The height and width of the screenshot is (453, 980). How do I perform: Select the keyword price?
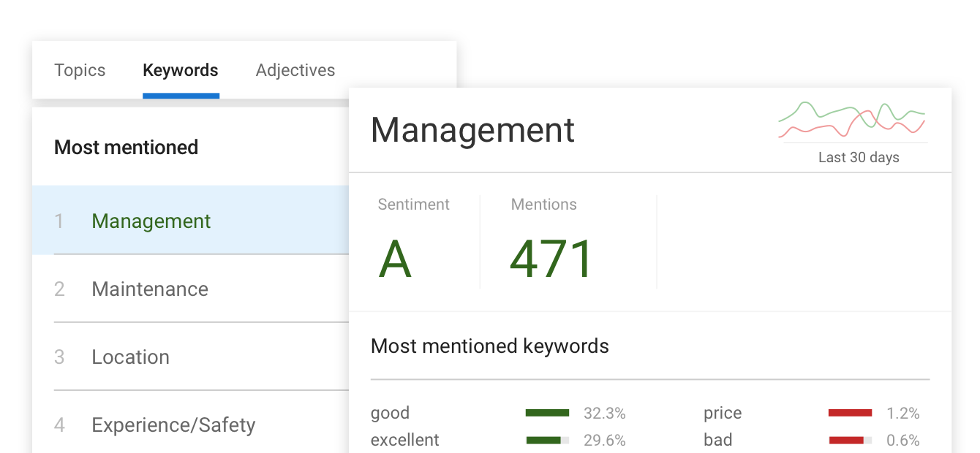pos(723,413)
